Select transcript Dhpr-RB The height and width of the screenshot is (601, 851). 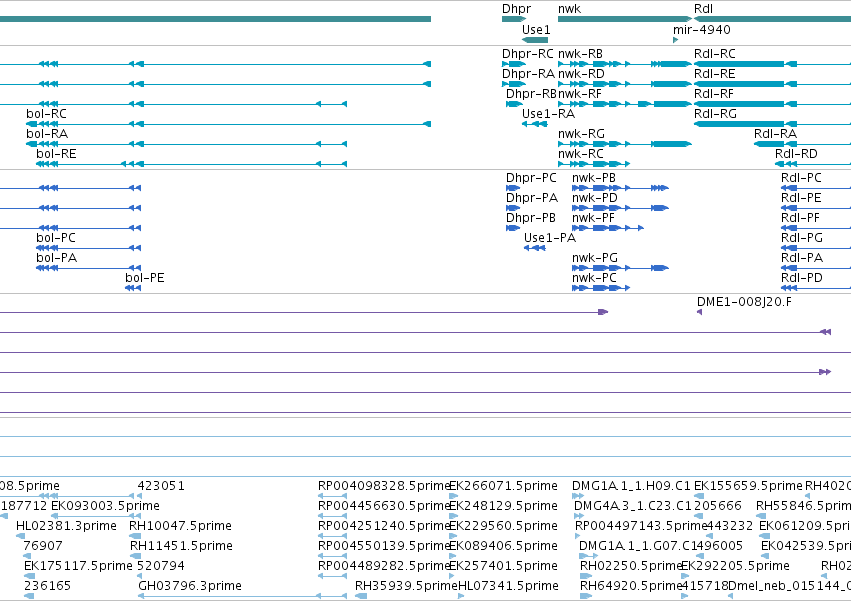tap(531, 94)
